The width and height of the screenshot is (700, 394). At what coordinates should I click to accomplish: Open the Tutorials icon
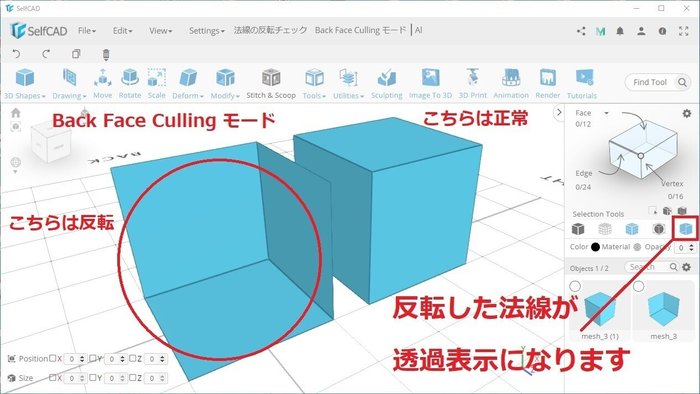(x=584, y=78)
